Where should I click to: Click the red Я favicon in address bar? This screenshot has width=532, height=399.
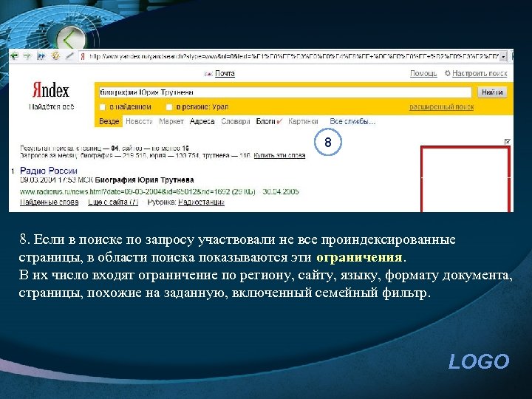tap(83, 56)
